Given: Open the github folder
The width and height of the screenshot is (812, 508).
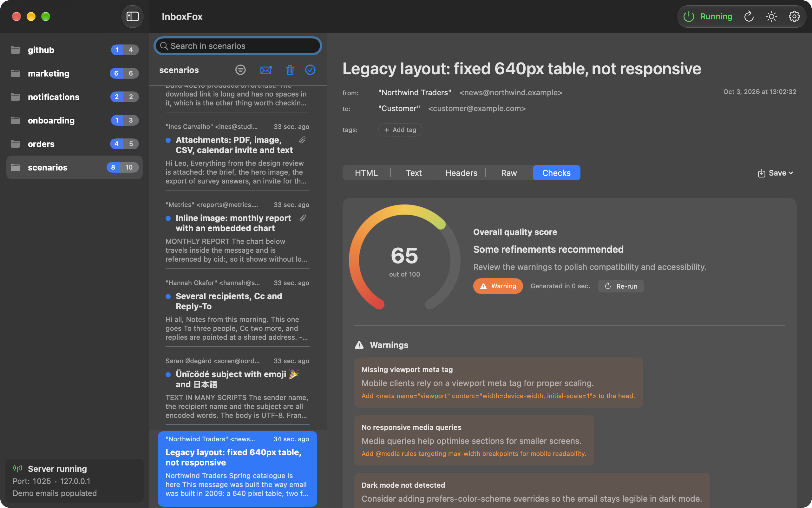Looking at the screenshot, I should tap(75, 50).
